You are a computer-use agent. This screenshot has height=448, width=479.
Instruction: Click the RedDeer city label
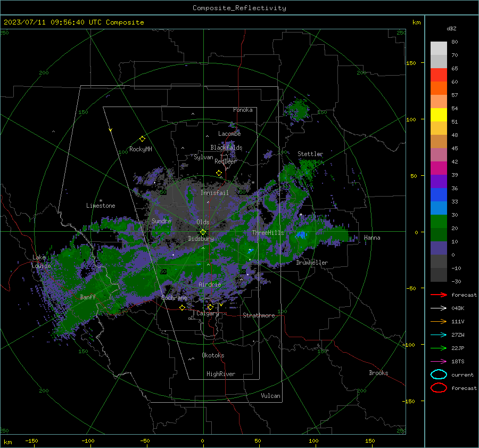point(226,161)
